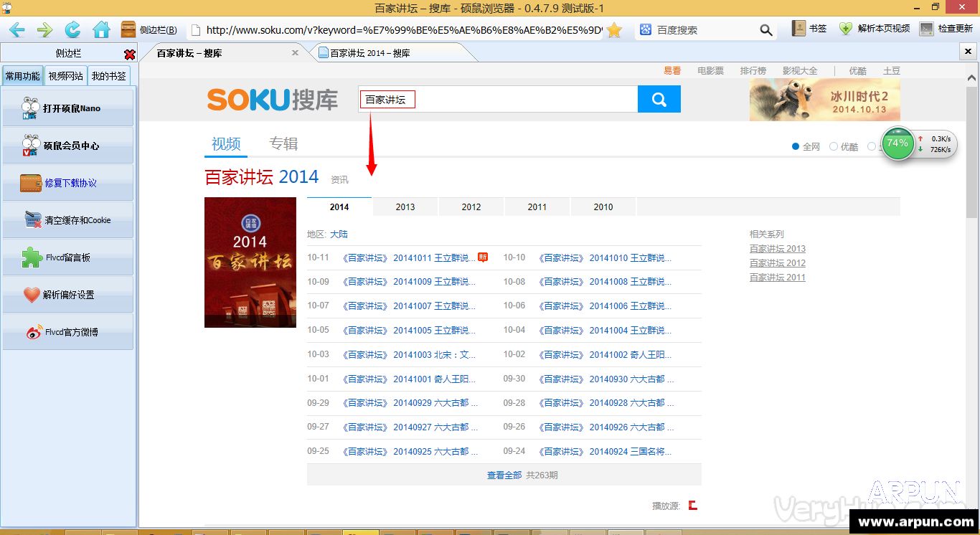Image resolution: width=980 pixels, height=535 pixels.
Task: Click 百家讲坛 2012 related series link
Action: [777, 263]
